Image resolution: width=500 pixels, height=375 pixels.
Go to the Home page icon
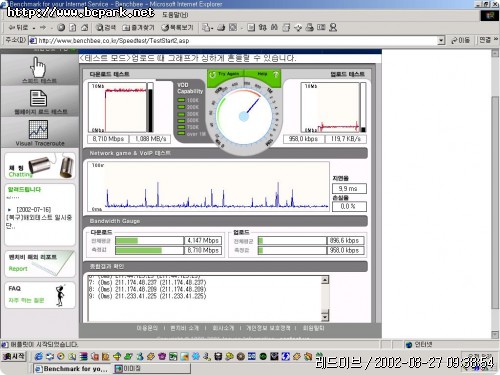[84, 28]
